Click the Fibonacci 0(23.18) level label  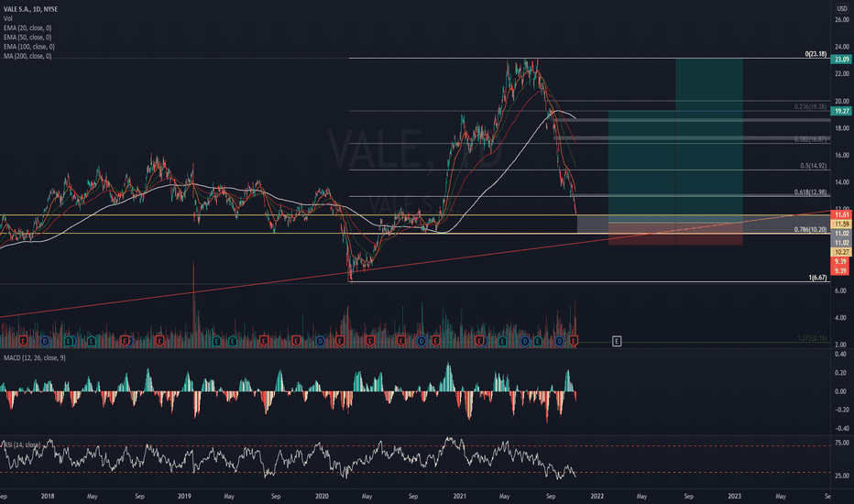816,54
